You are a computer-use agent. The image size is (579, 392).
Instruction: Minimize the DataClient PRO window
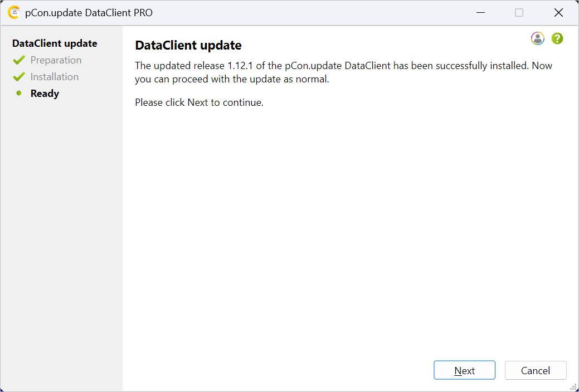pos(480,13)
